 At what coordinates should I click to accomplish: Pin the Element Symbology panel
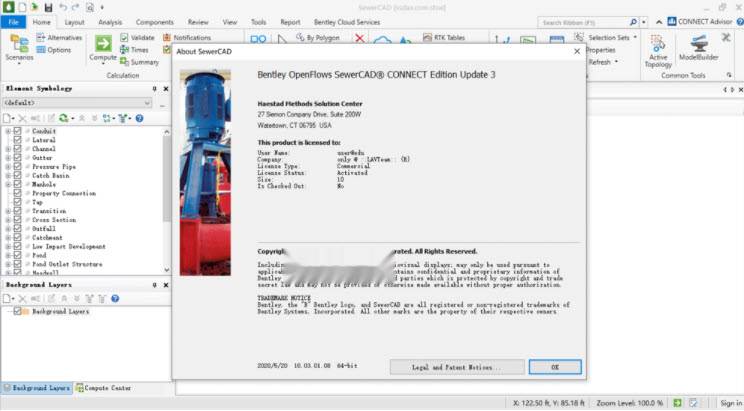pos(155,89)
